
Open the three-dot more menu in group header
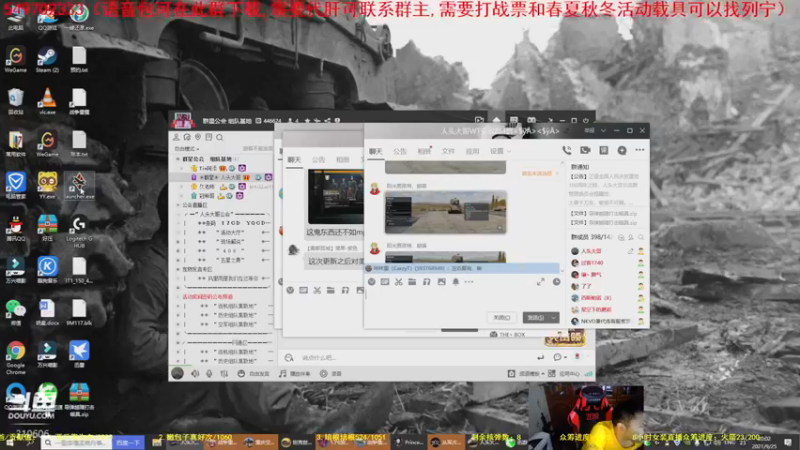[640, 151]
